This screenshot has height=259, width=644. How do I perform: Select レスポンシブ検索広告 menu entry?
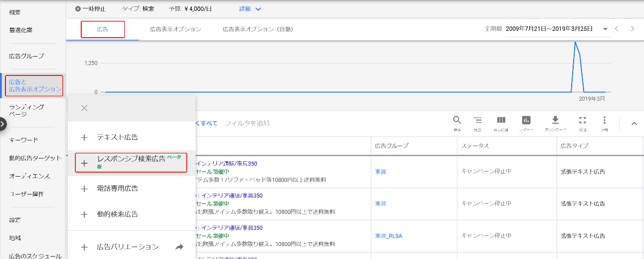coord(132,163)
